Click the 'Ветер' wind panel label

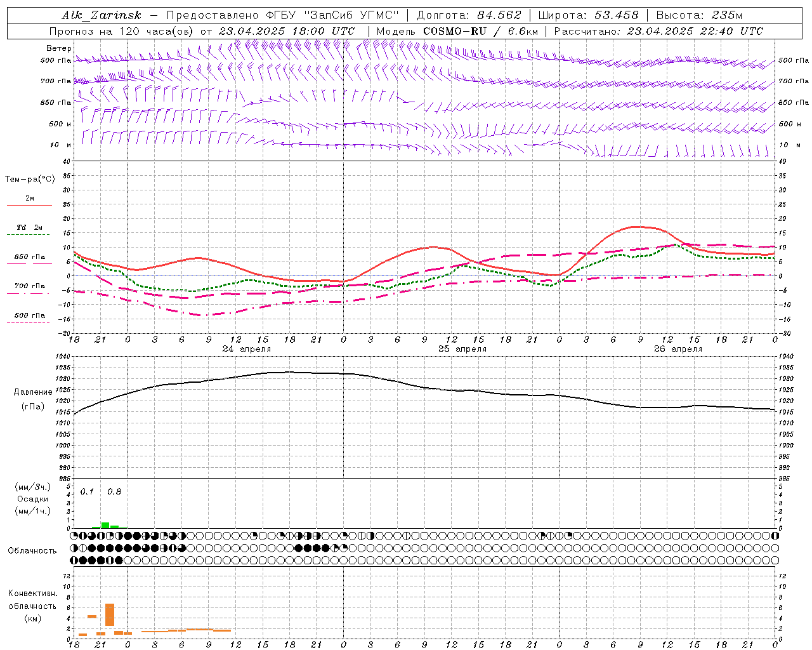point(59,48)
